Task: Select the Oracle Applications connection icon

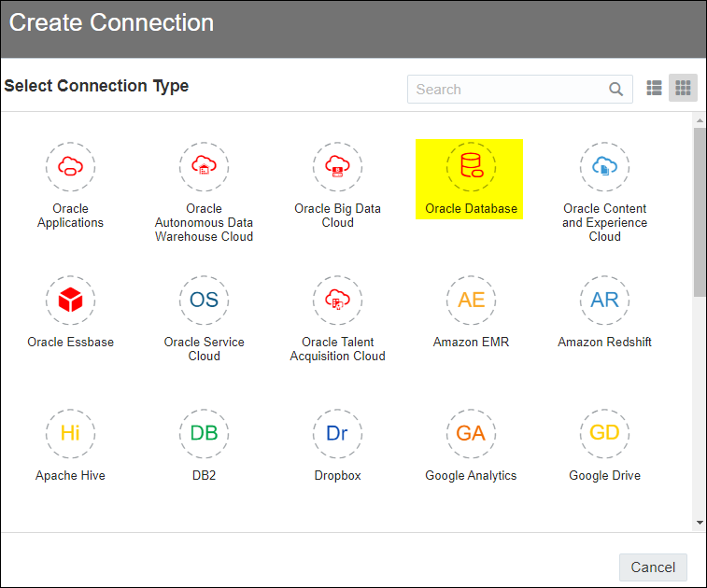Action: [x=70, y=167]
